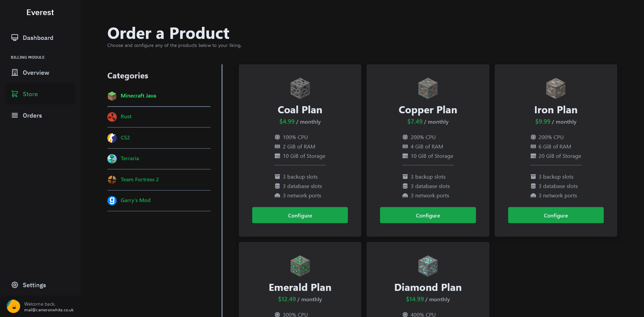View the Orders page
This screenshot has width=644, height=317.
40,115
